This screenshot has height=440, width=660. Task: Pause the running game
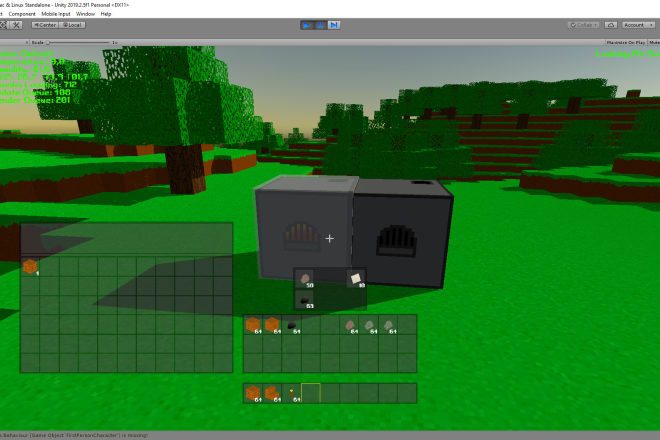coord(320,25)
